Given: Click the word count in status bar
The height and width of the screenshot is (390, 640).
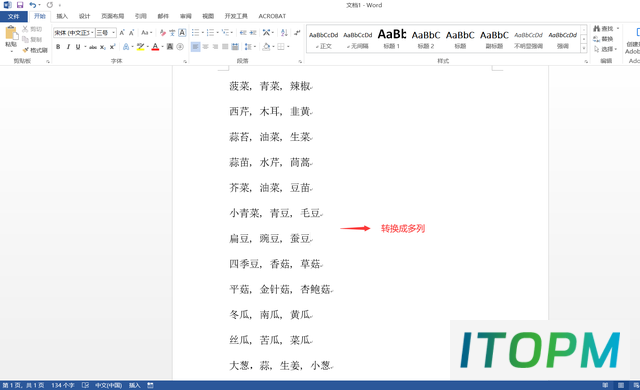Looking at the screenshot, I should coord(63,385).
